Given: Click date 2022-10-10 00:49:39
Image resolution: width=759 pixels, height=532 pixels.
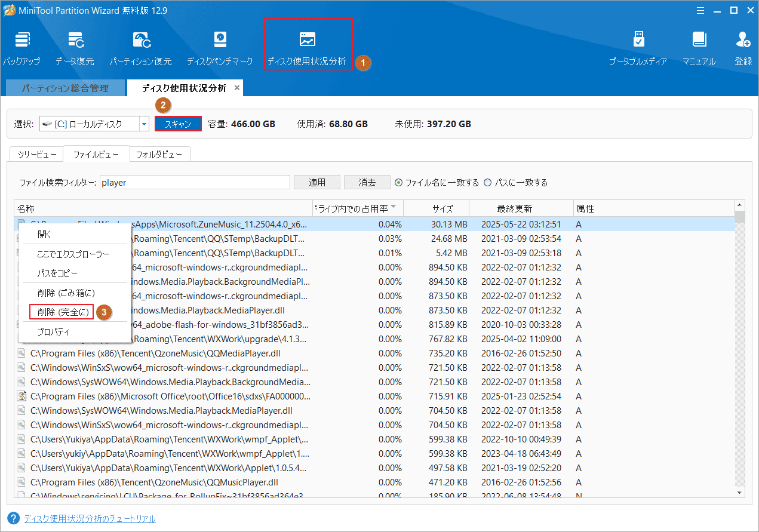Looking at the screenshot, I should pyautogui.click(x=521, y=439).
